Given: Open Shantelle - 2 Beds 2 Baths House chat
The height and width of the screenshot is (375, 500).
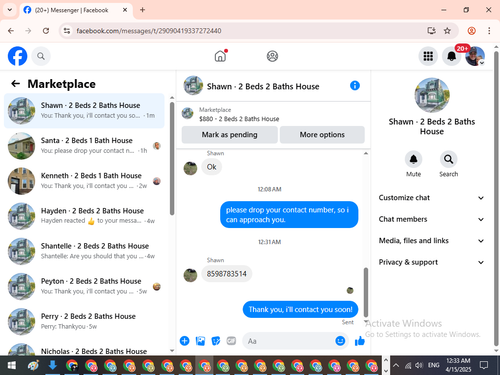Looking at the screenshot, I should [84, 251].
